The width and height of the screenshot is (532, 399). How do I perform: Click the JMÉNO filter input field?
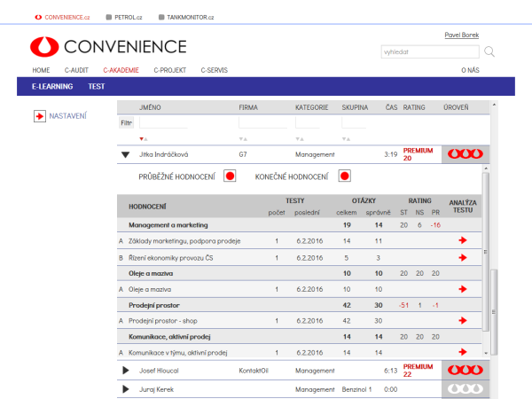tap(163, 123)
